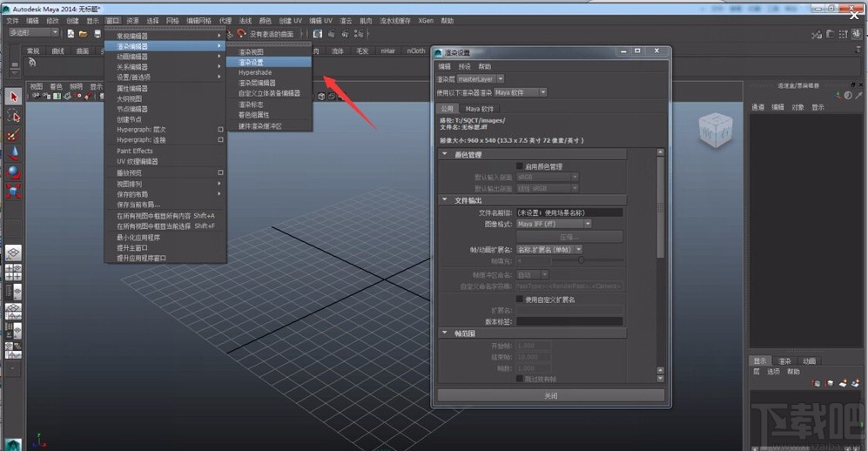868x451 pixels.
Task: Open the 多边形 menu set dropdown
Action: [33, 32]
